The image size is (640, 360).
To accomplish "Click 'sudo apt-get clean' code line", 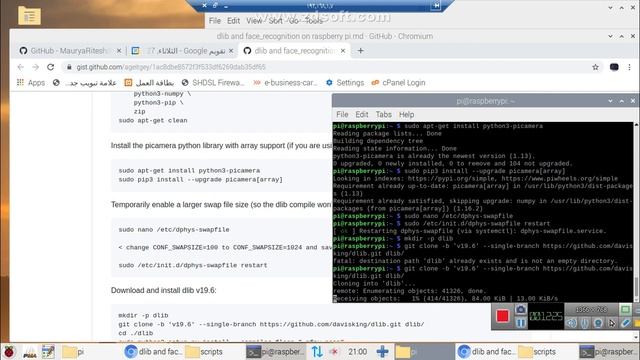I will [153, 120].
